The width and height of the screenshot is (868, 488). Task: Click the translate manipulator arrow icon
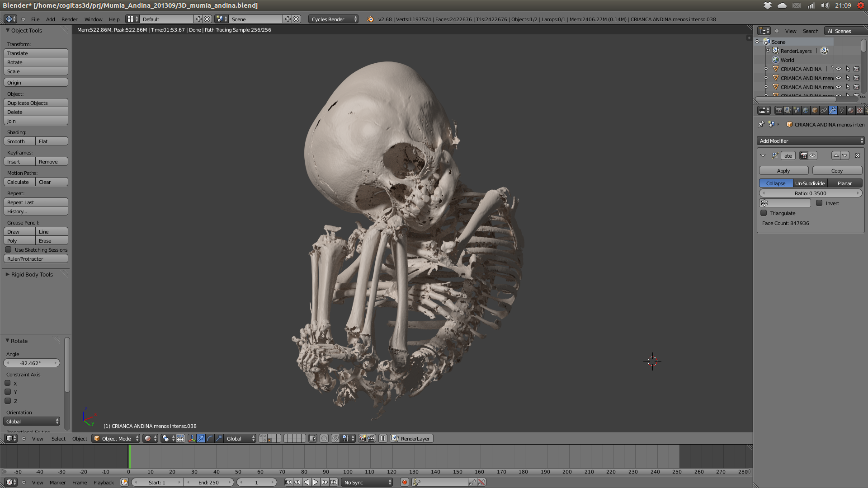click(x=201, y=438)
